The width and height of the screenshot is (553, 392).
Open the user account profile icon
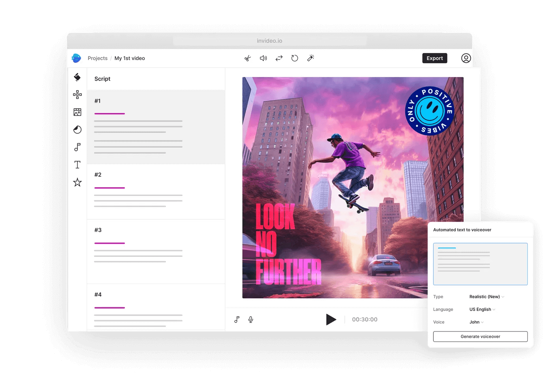[466, 58]
